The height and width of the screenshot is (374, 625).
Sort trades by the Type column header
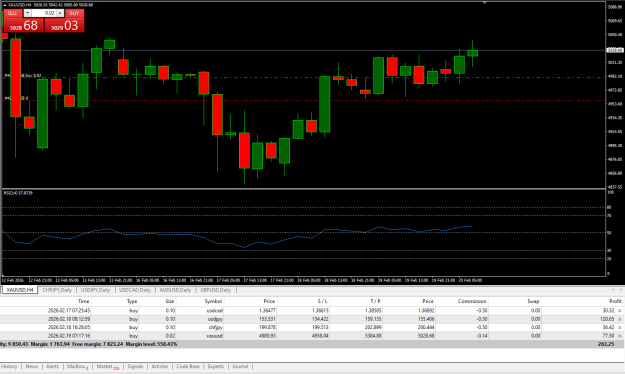click(132, 301)
